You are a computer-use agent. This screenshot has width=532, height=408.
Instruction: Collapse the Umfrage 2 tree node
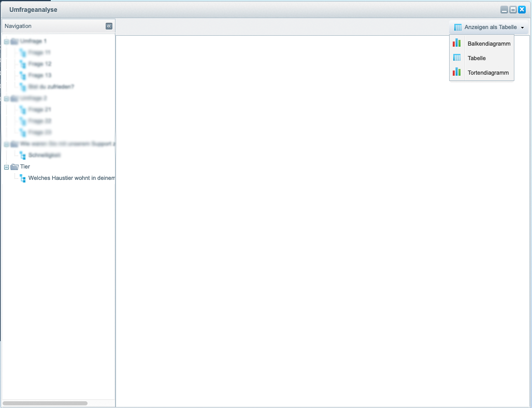pyautogui.click(x=6, y=99)
